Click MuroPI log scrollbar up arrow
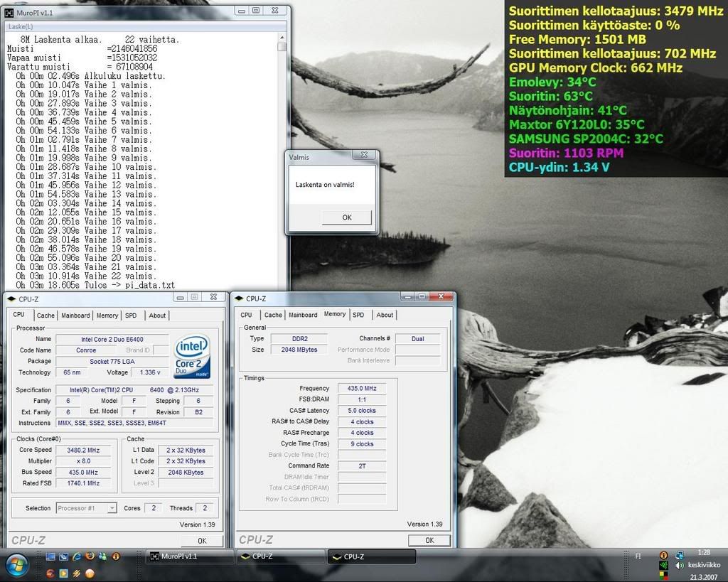Screen dimensions: 728x582 point(282,37)
